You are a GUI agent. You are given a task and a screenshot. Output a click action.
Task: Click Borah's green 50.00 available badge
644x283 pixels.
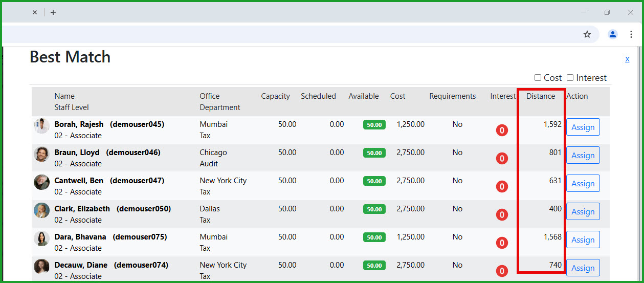point(374,125)
